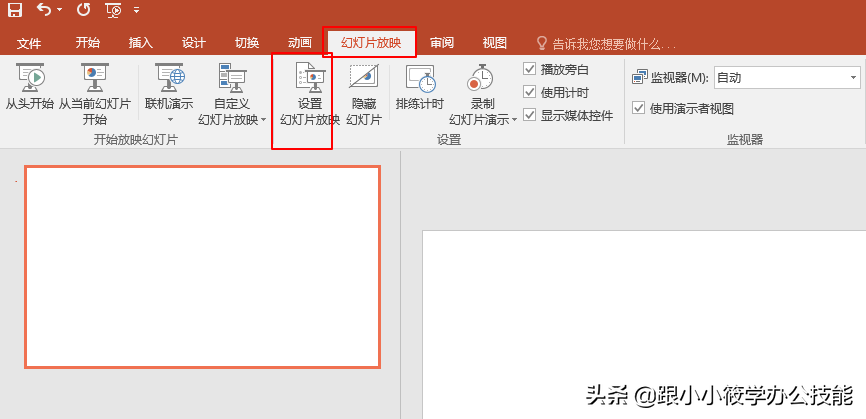Image resolution: width=866 pixels, height=419 pixels.
Task: Expand 录制幻灯片演示 dropdown
Action: point(514,120)
